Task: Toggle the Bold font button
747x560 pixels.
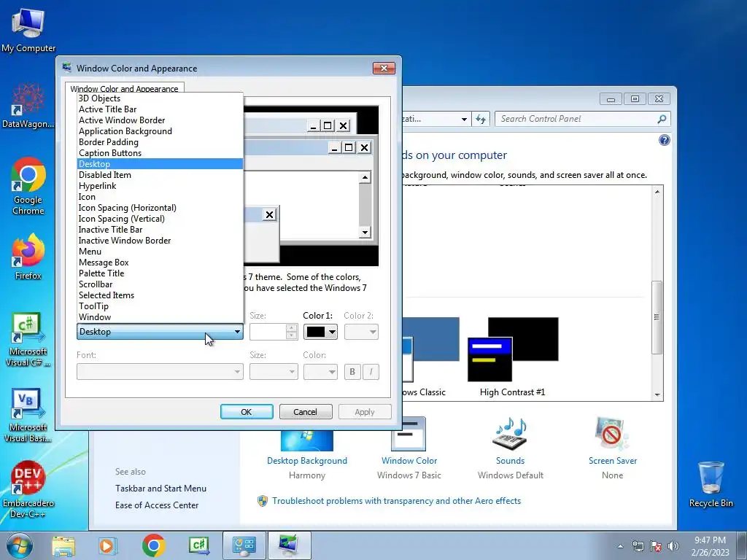Action: click(352, 371)
